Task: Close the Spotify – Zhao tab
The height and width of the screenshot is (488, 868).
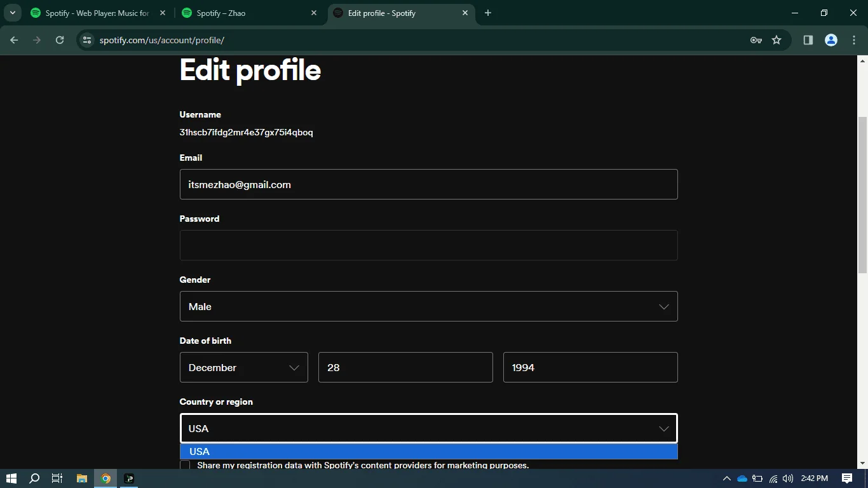Action: (315, 13)
